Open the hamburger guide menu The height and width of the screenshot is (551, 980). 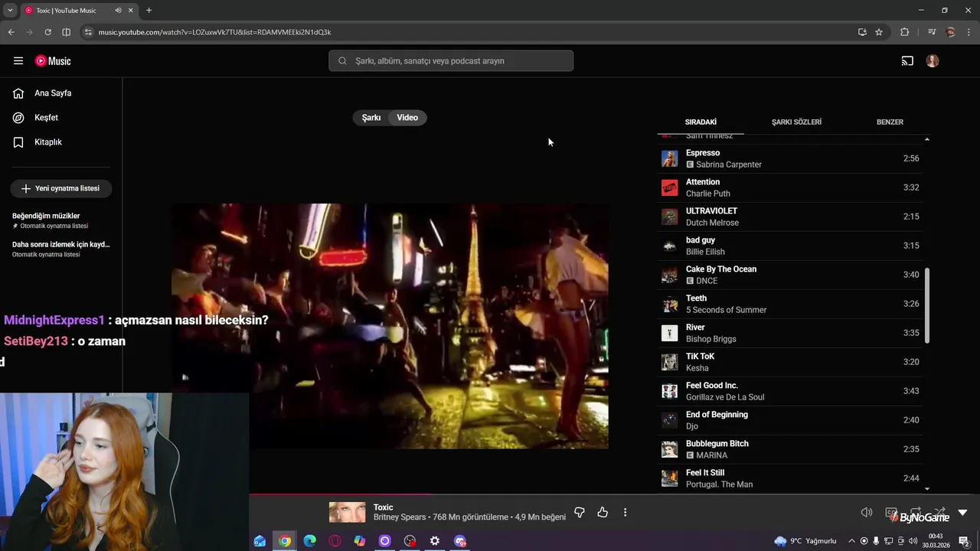(x=18, y=61)
